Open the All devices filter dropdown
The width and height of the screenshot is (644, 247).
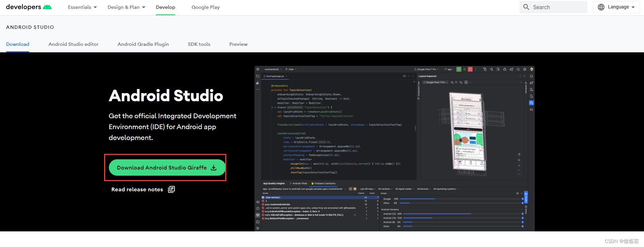(x=424, y=189)
